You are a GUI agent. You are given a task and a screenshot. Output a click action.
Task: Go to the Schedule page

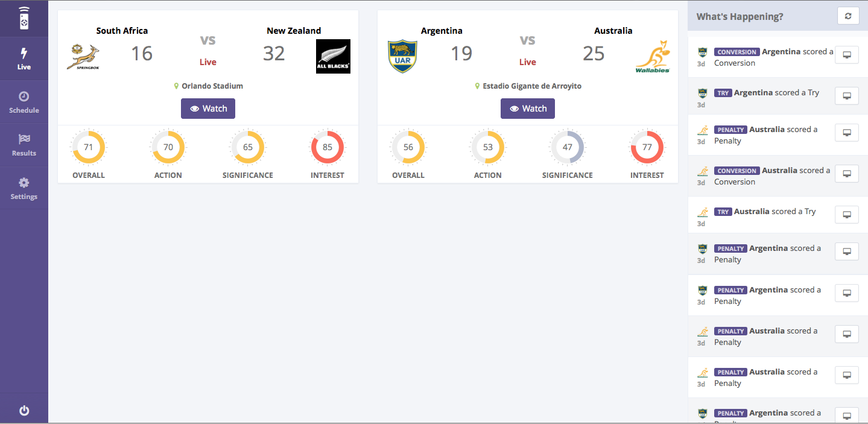click(x=24, y=102)
